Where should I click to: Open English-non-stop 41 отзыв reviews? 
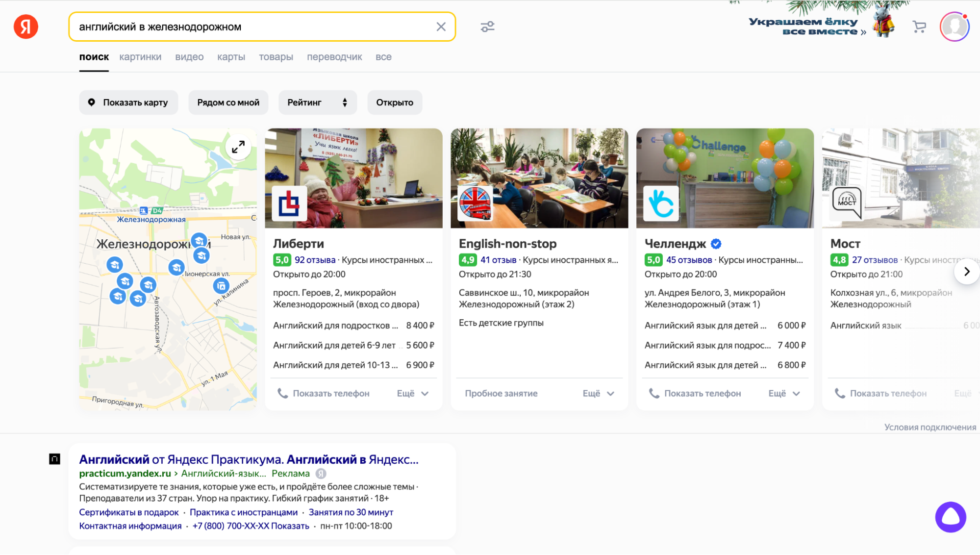(x=498, y=260)
